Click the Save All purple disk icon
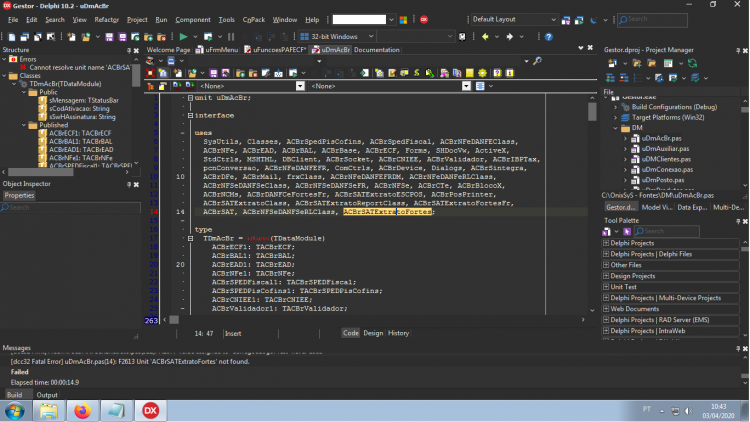Viewport: 750px width, 422px height. (x=122, y=37)
